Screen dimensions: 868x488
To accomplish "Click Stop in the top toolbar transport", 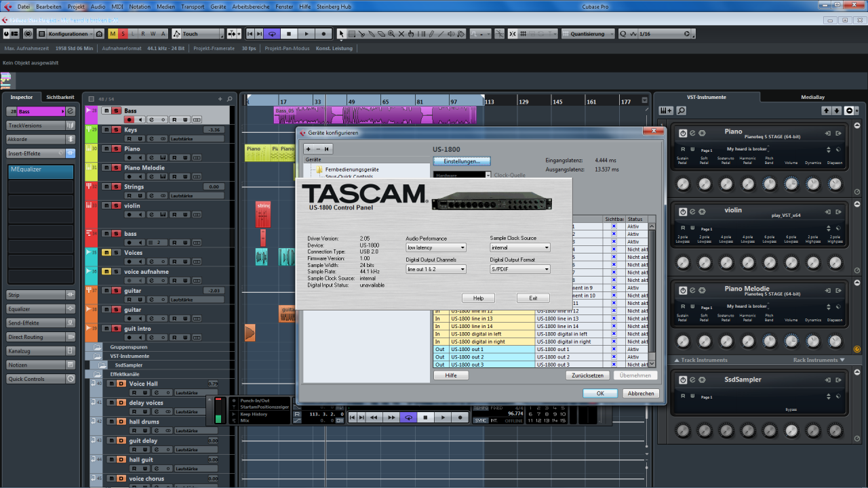I will [289, 34].
